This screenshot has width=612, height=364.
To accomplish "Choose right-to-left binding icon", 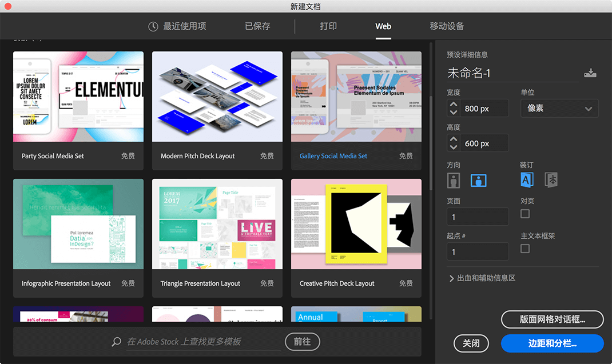I will point(551,180).
